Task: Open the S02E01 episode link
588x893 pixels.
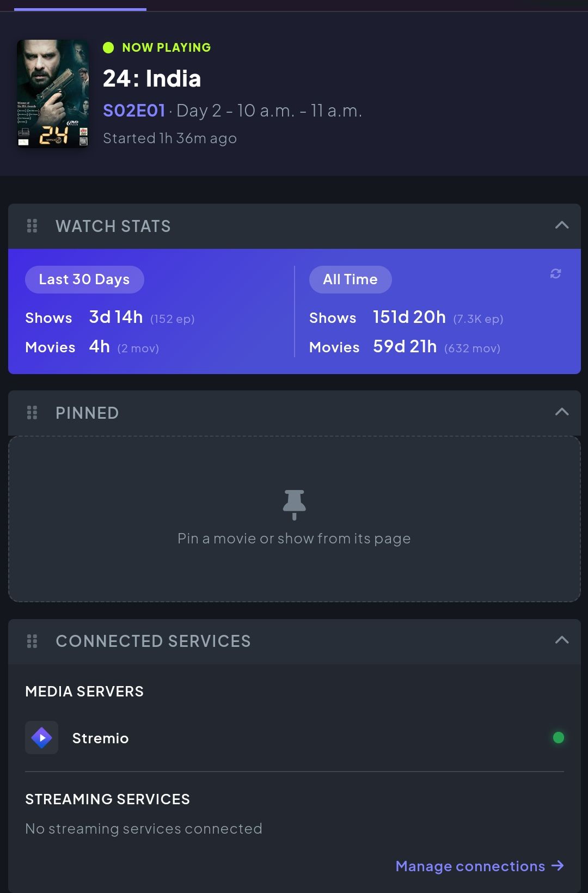Action: coord(134,111)
